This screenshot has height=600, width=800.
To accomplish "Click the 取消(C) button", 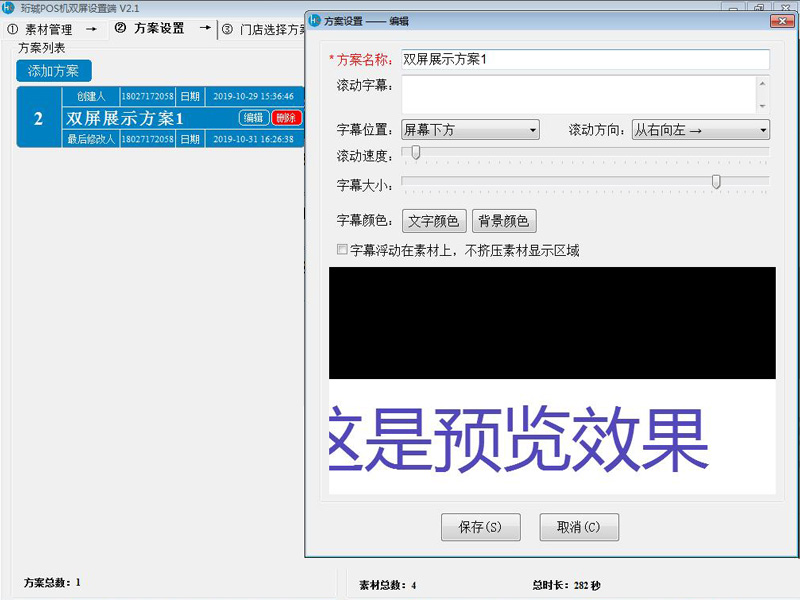I will pos(579,527).
